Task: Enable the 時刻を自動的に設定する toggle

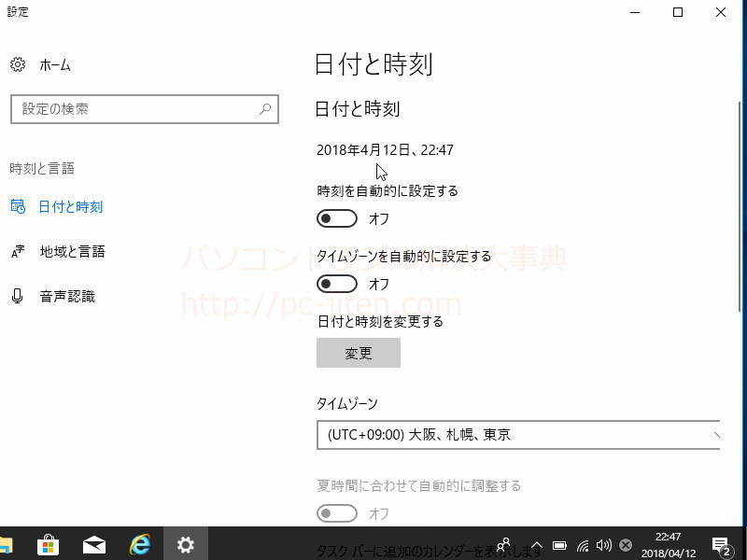Action: pos(337,218)
